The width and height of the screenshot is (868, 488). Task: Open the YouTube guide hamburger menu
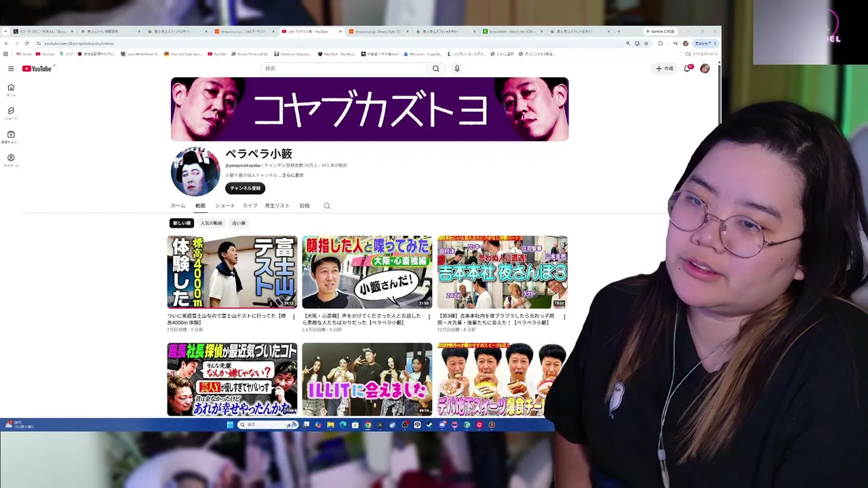11,68
